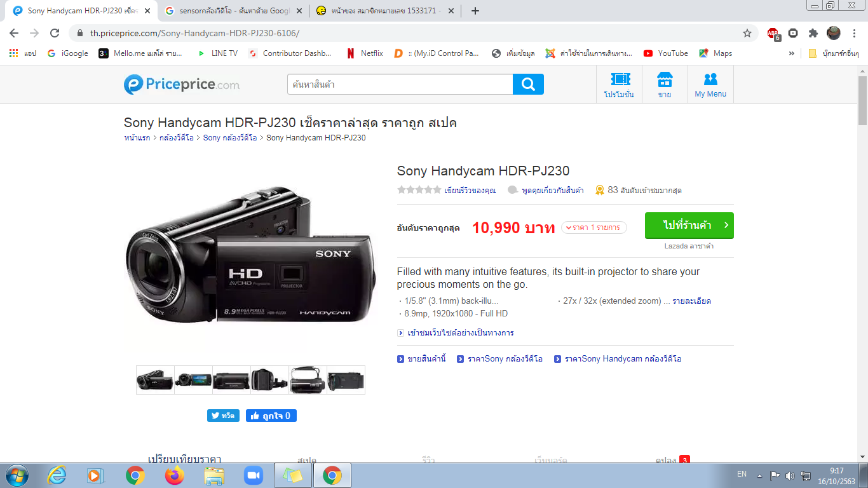
Task: Open the ราคาSony Handycam กล้องวีดีโอ link
Action: click(623, 359)
